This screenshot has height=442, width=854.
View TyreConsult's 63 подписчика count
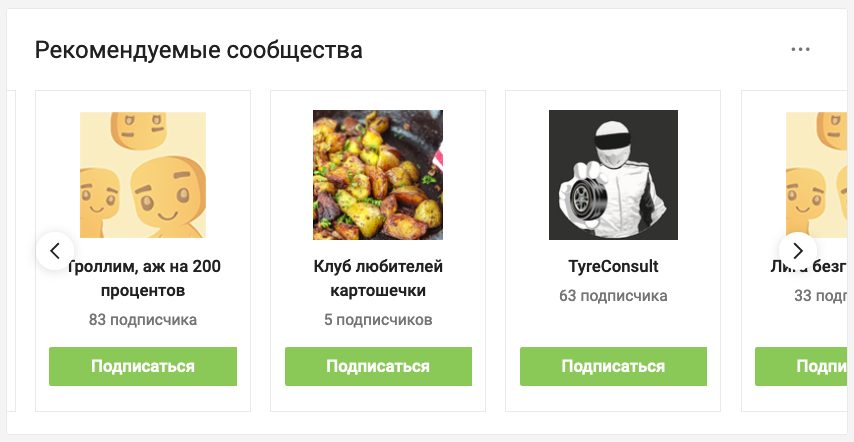pos(613,296)
